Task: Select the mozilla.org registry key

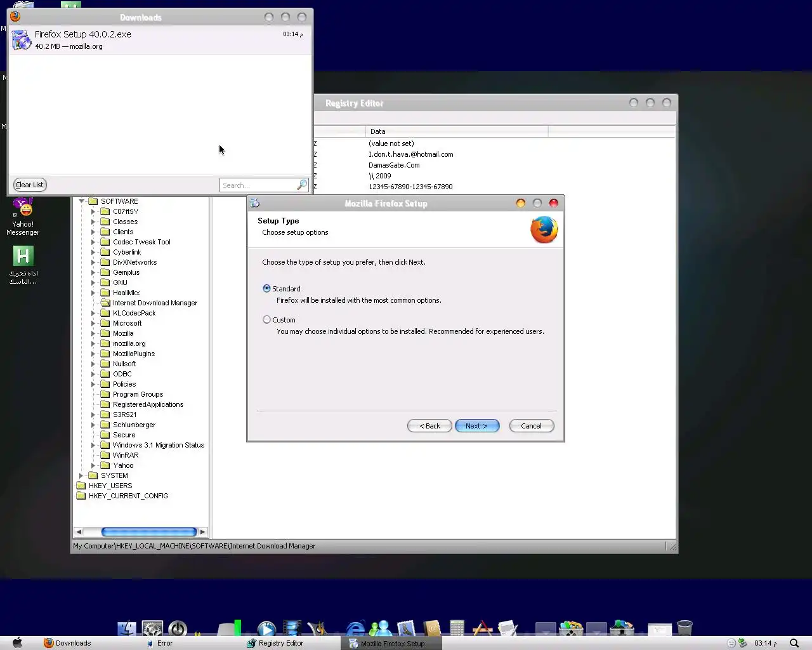Action: pos(129,343)
